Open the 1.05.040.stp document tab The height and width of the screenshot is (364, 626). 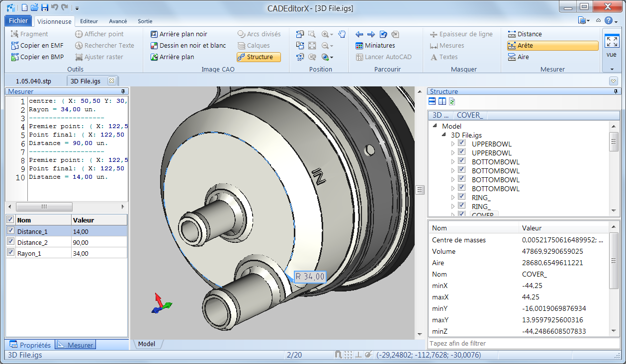coord(33,81)
